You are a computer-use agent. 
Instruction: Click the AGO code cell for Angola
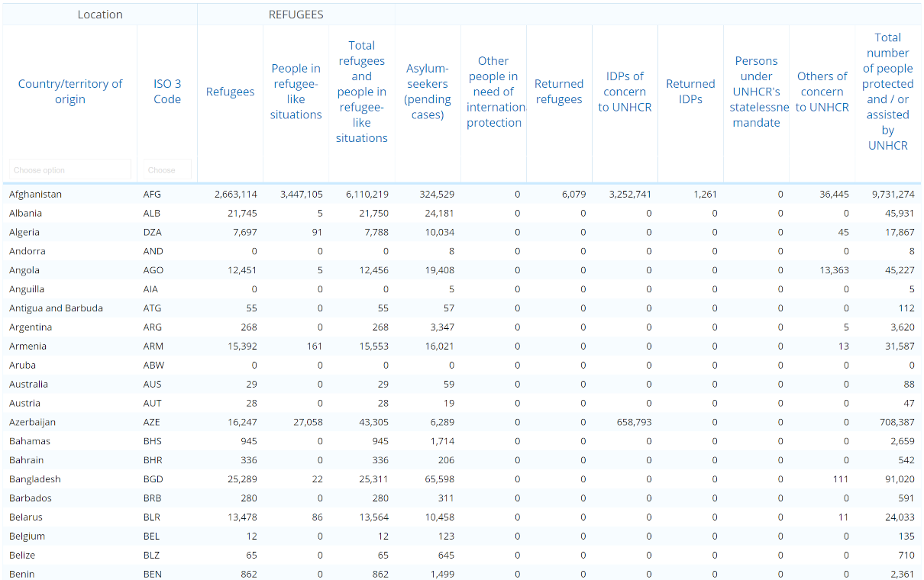pos(153,270)
